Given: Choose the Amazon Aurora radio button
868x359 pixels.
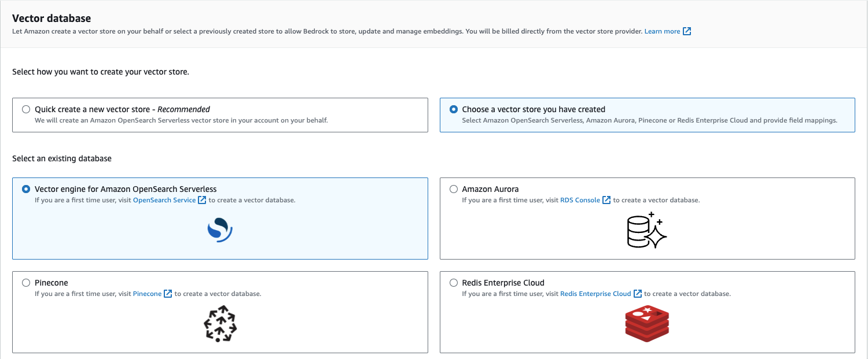Looking at the screenshot, I should [x=453, y=189].
